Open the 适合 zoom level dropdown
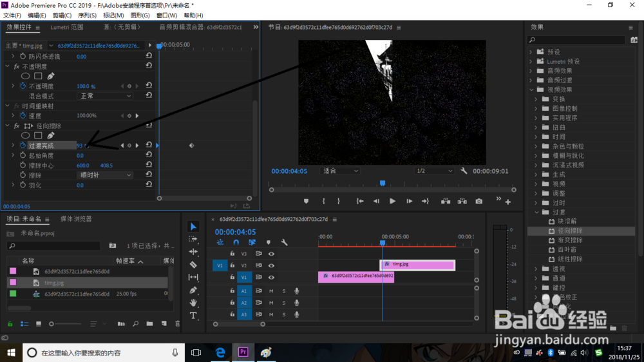The width and height of the screenshot is (644, 362). (x=341, y=171)
